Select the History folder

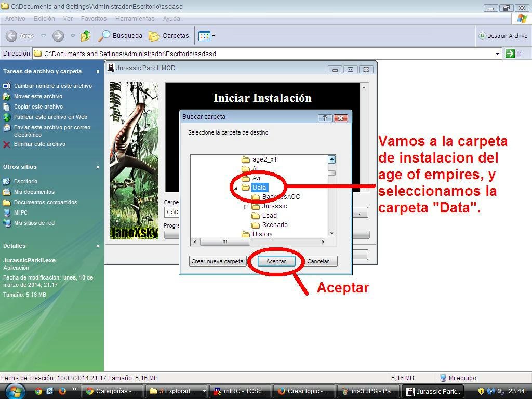pyautogui.click(x=262, y=234)
